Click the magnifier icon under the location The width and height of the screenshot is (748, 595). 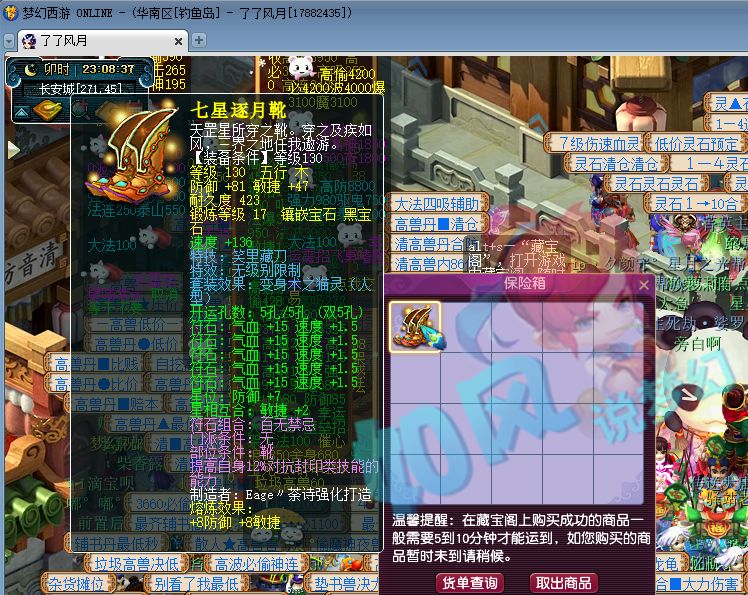click(x=80, y=110)
